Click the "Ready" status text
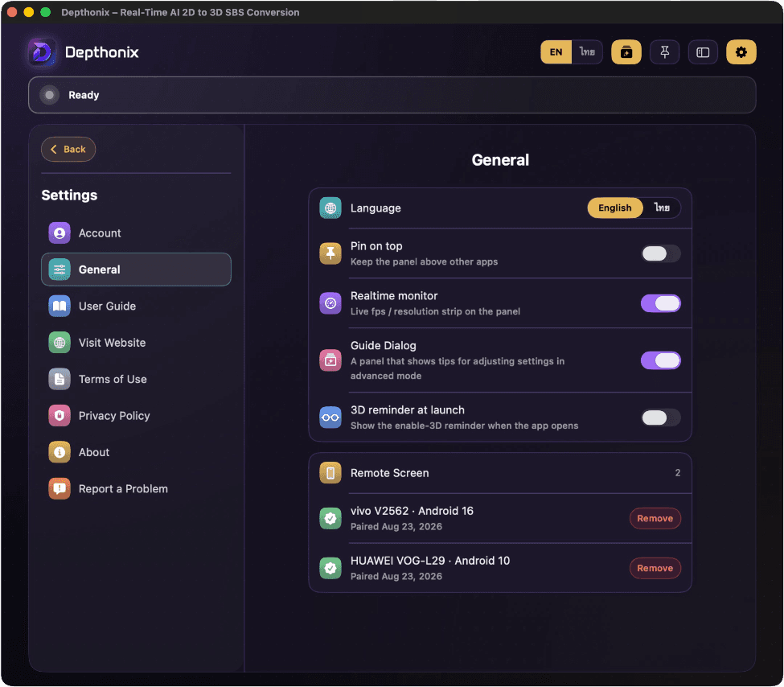Viewport: 784px width, 687px height. click(x=84, y=95)
